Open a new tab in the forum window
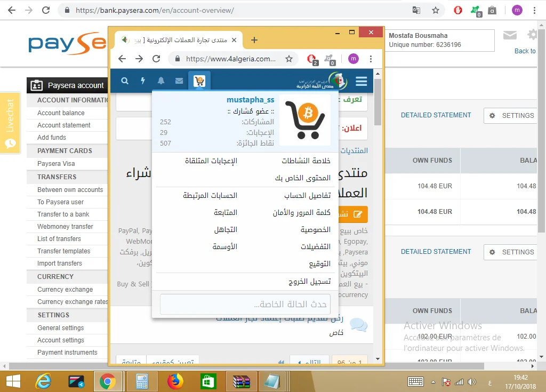 (x=254, y=40)
